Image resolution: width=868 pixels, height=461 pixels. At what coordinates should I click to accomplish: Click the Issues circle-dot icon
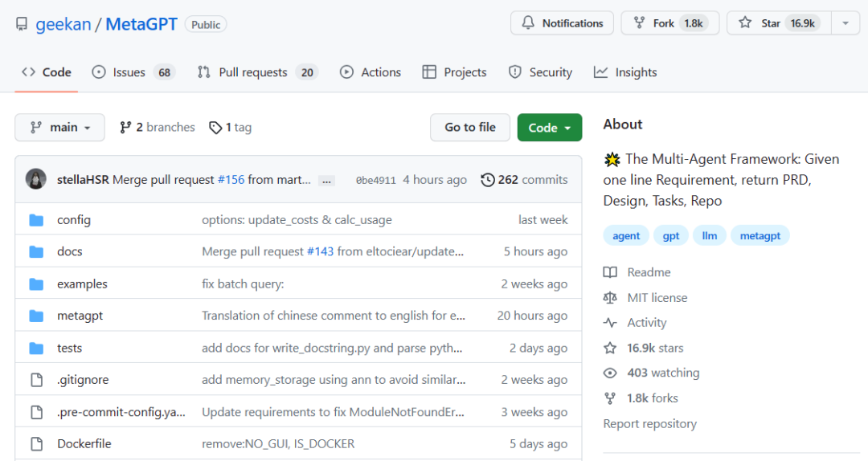coord(99,72)
